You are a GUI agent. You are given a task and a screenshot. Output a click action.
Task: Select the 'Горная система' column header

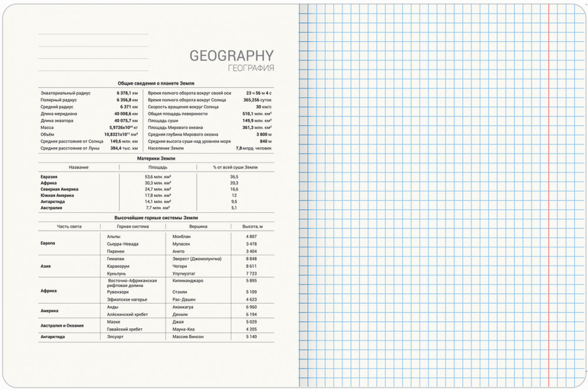(132, 226)
